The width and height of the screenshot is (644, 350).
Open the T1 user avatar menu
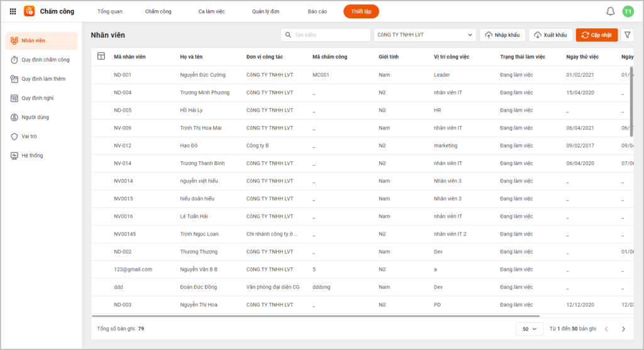[x=628, y=11]
